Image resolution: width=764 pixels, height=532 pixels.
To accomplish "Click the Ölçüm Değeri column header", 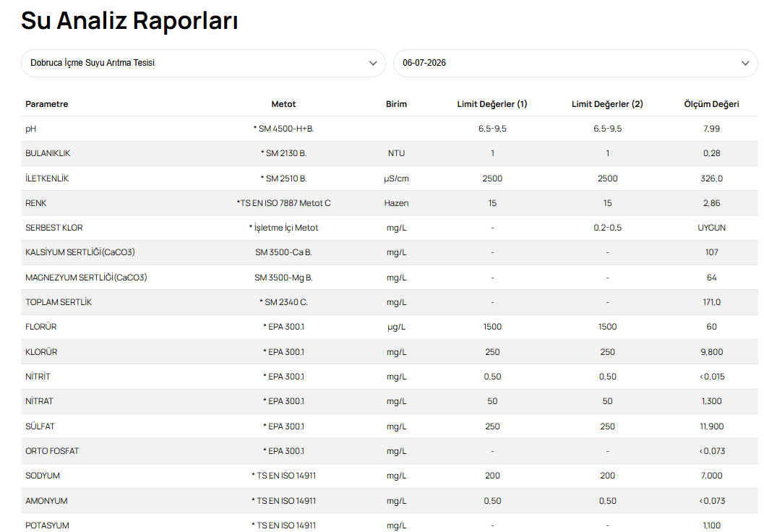I will click(711, 104).
